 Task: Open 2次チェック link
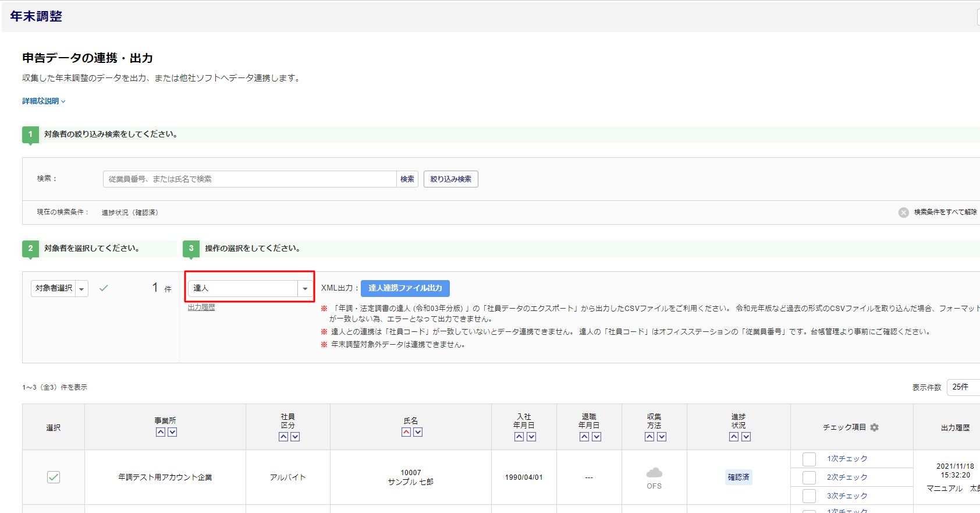[x=847, y=477]
